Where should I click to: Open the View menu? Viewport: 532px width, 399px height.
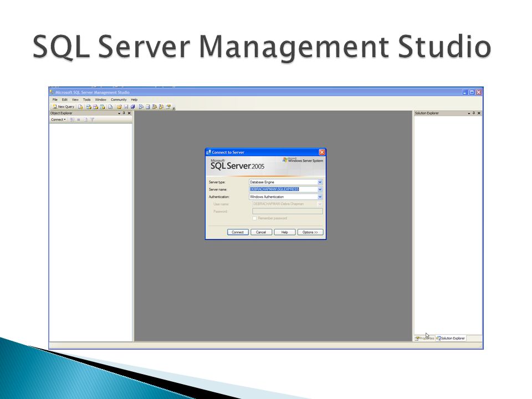(75, 100)
